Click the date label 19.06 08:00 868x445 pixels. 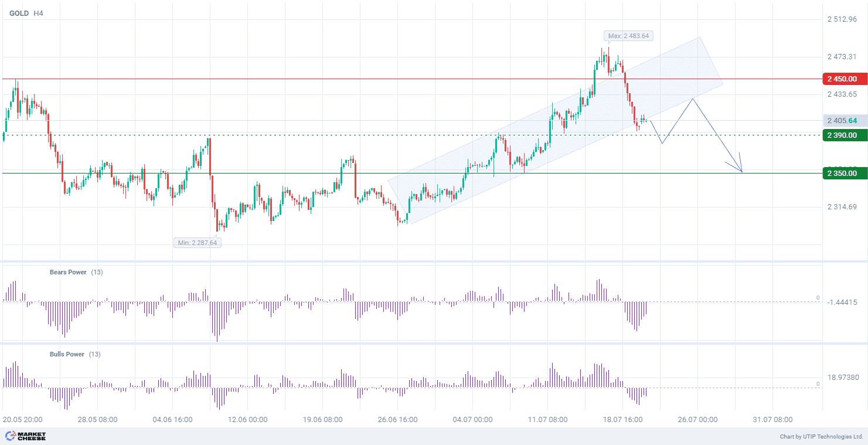tap(322, 420)
